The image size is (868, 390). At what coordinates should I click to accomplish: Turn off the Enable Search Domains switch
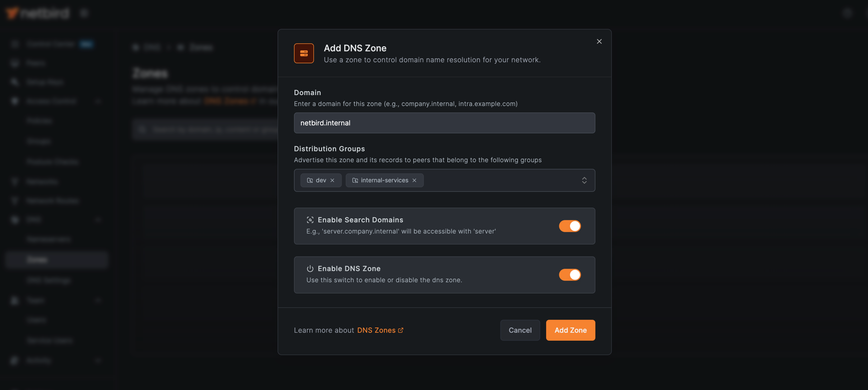click(570, 225)
